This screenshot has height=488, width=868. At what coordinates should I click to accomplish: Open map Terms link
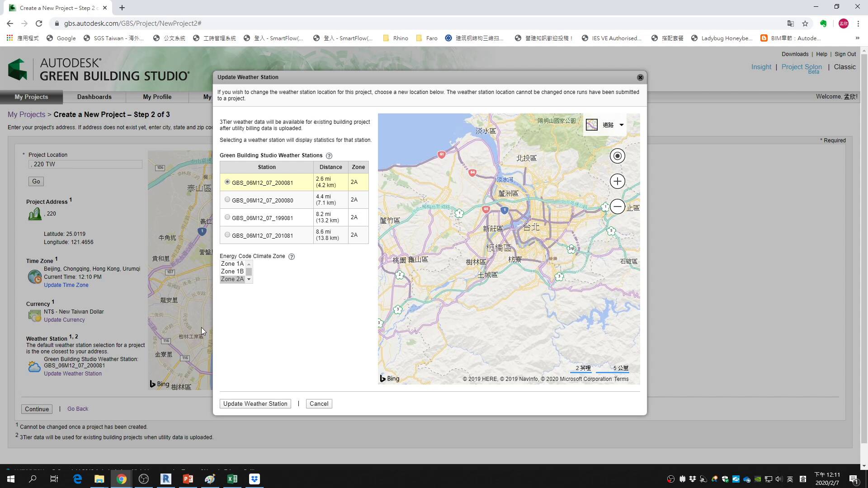point(621,379)
